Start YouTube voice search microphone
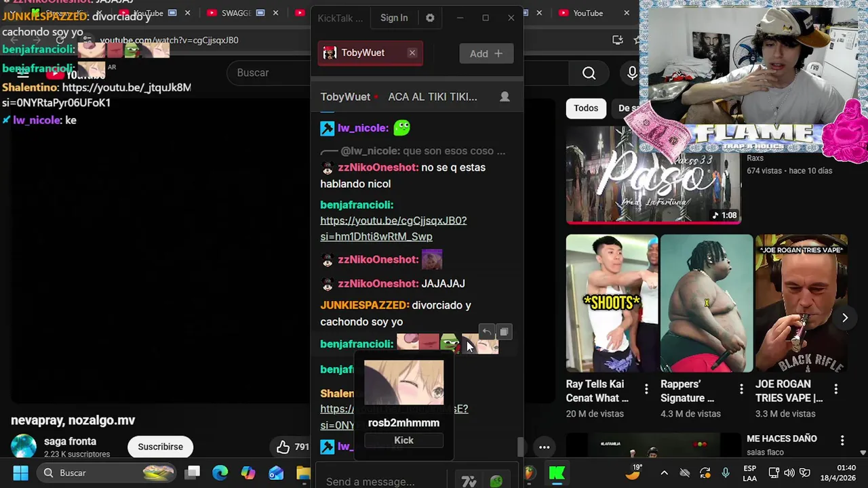Screen dimensions: 868x488 pos(632,73)
